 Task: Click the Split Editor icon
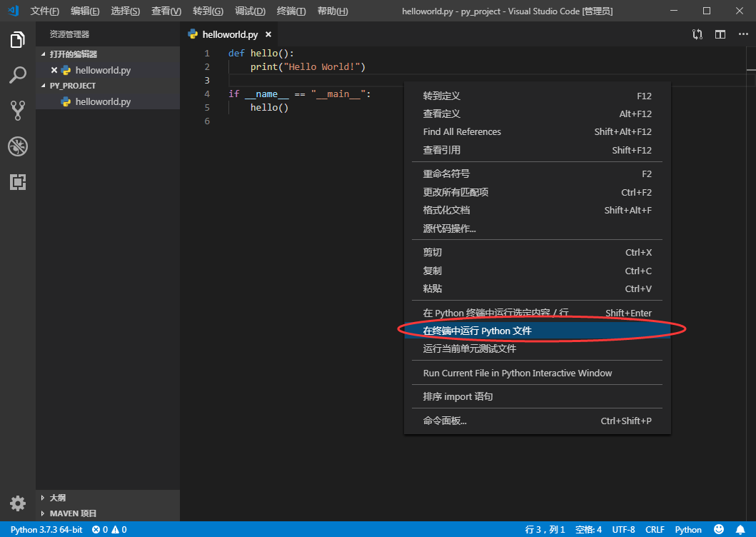point(720,34)
